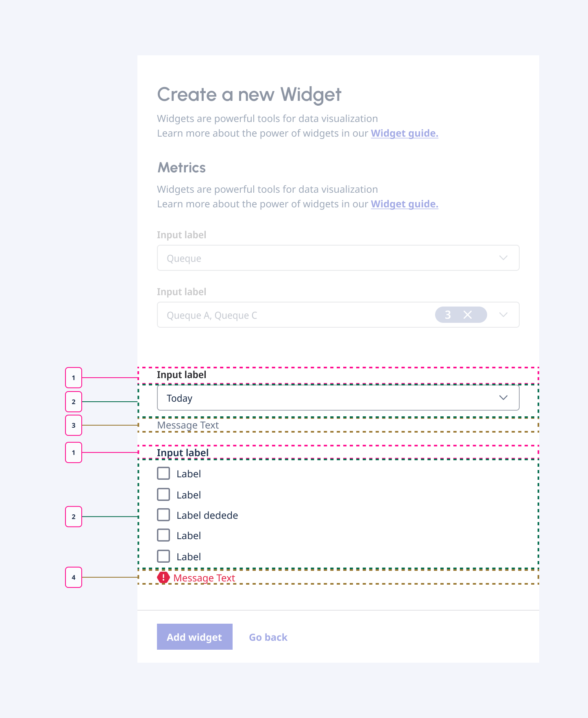Click the chevron of the Today dropdown

503,398
